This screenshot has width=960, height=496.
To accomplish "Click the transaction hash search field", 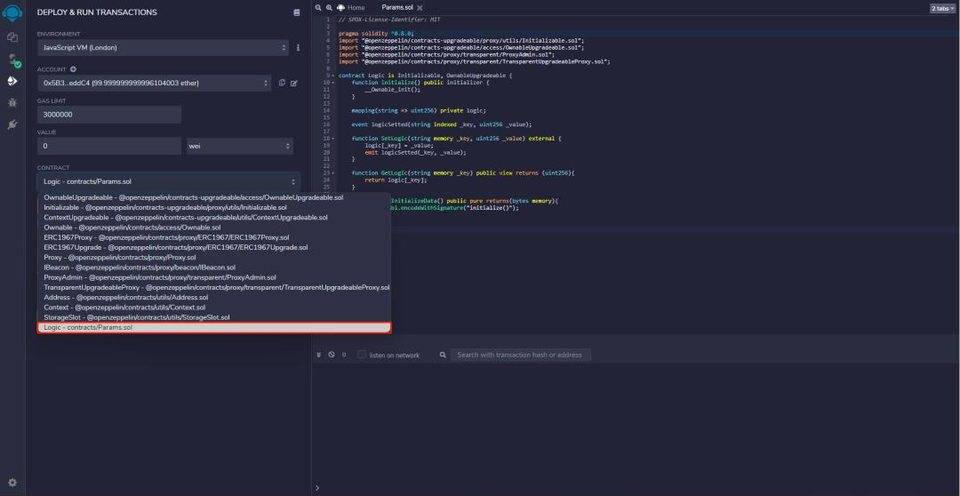I will pos(520,355).
